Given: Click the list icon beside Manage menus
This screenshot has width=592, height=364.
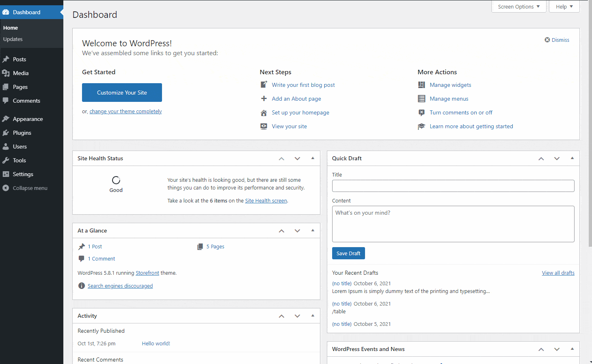Looking at the screenshot, I should coord(421,99).
